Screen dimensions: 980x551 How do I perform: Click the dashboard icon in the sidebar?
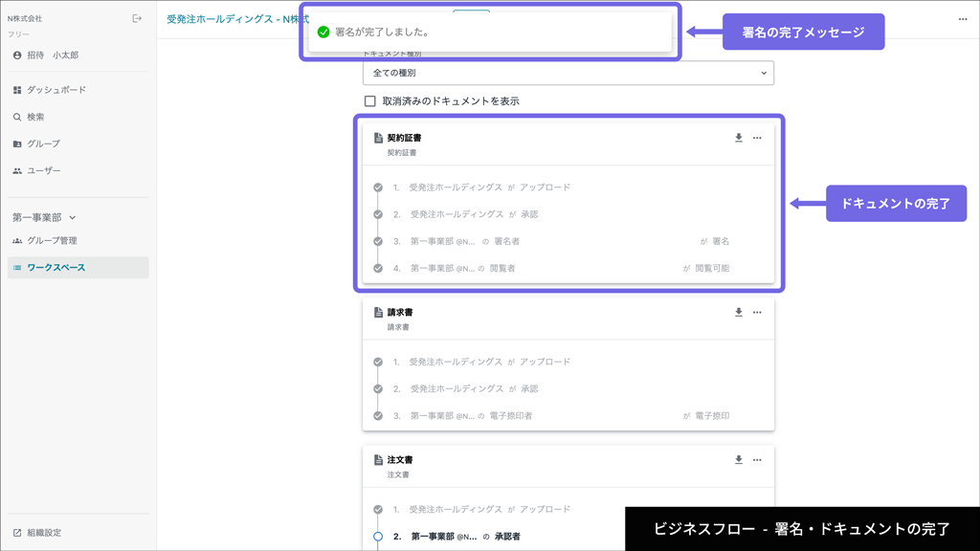17,90
